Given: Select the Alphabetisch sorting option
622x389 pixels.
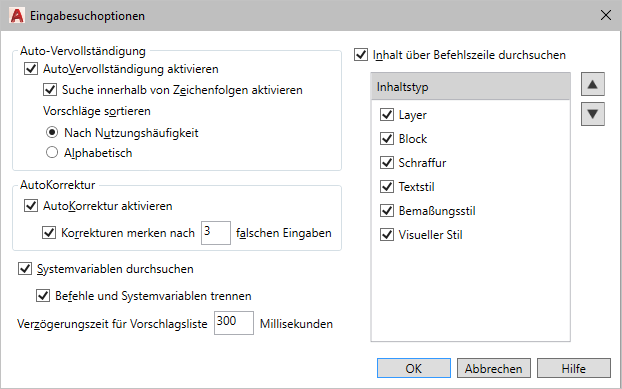Looking at the screenshot, I should tap(52, 152).
